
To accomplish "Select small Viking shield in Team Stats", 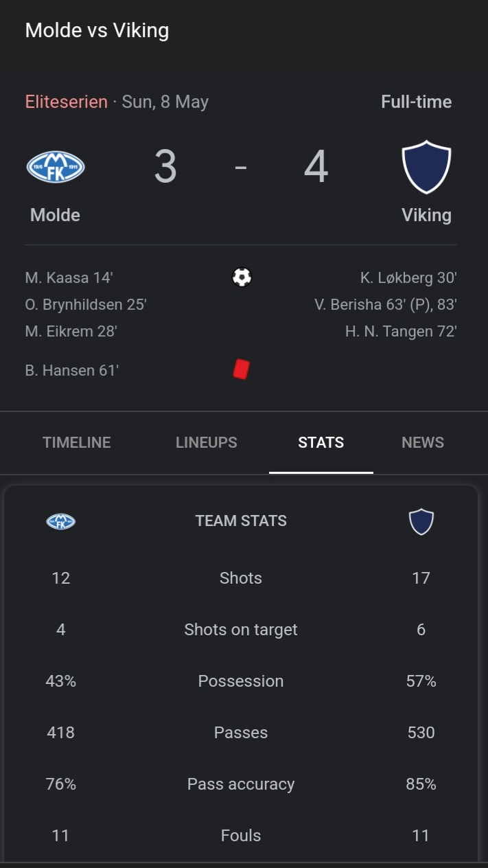I will pyautogui.click(x=421, y=521).
